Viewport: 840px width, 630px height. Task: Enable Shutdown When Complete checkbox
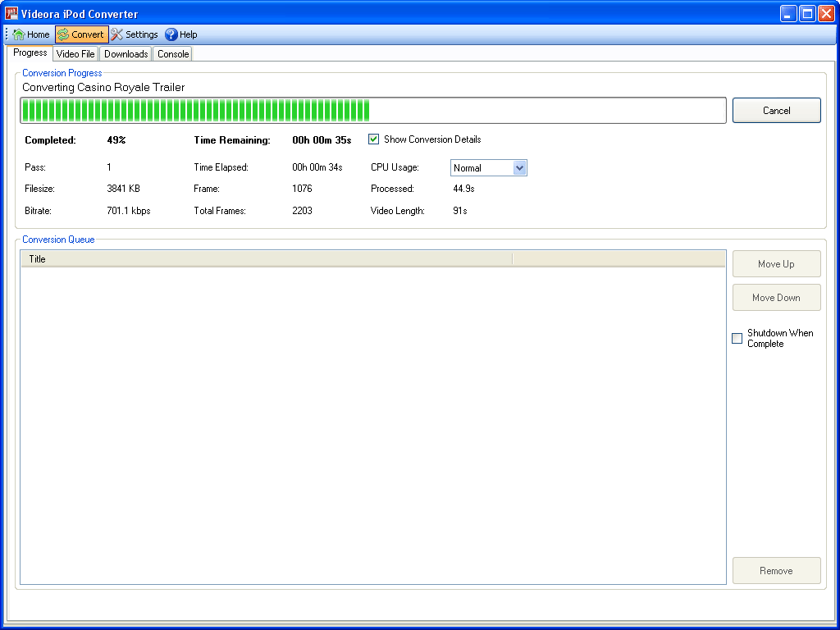pos(737,339)
